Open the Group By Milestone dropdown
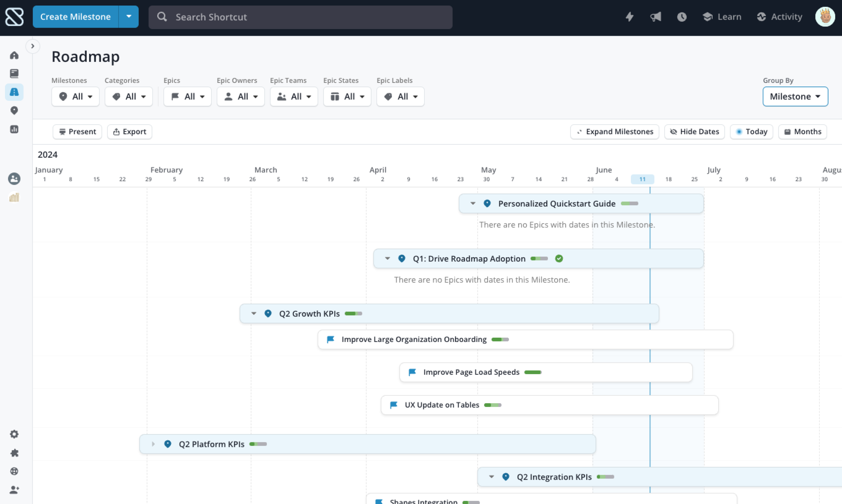 (x=795, y=96)
